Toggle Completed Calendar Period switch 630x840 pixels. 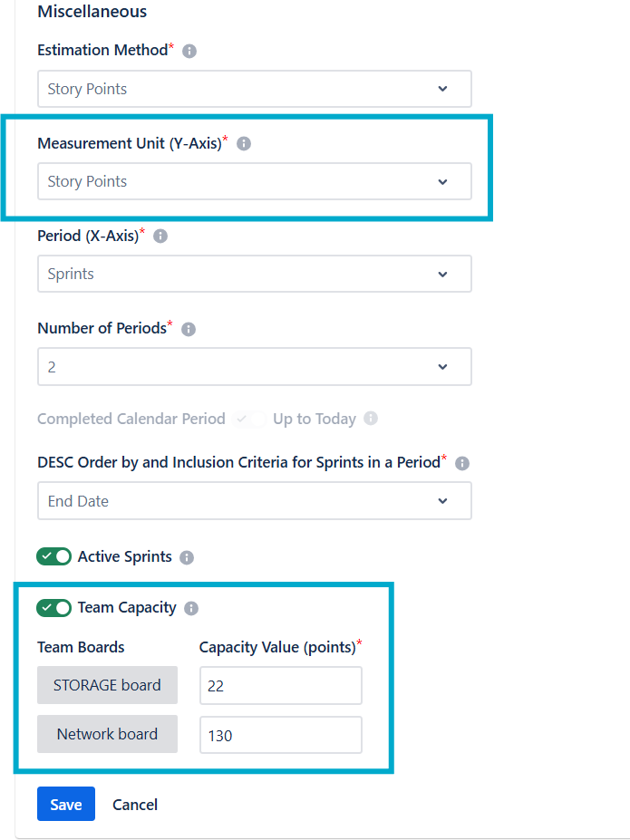click(x=249, y=419)
